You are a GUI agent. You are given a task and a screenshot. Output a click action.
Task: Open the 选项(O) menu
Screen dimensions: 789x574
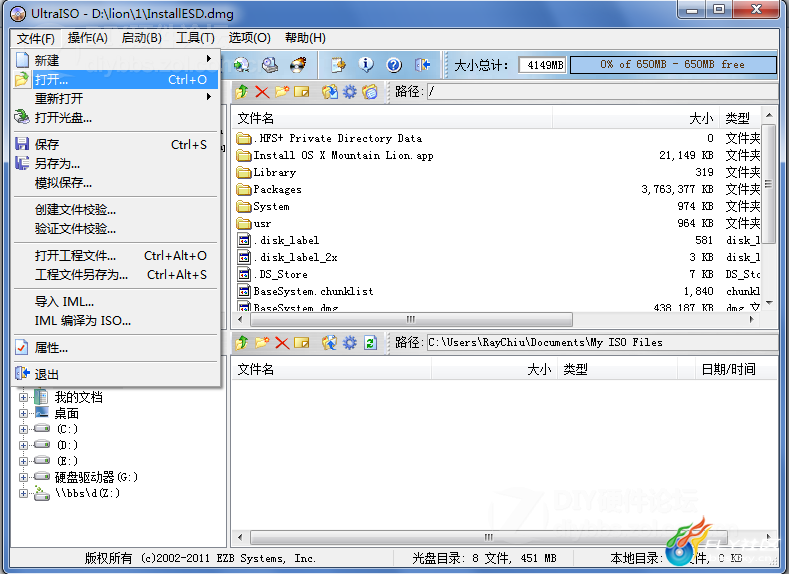click(x=250, y=38)
